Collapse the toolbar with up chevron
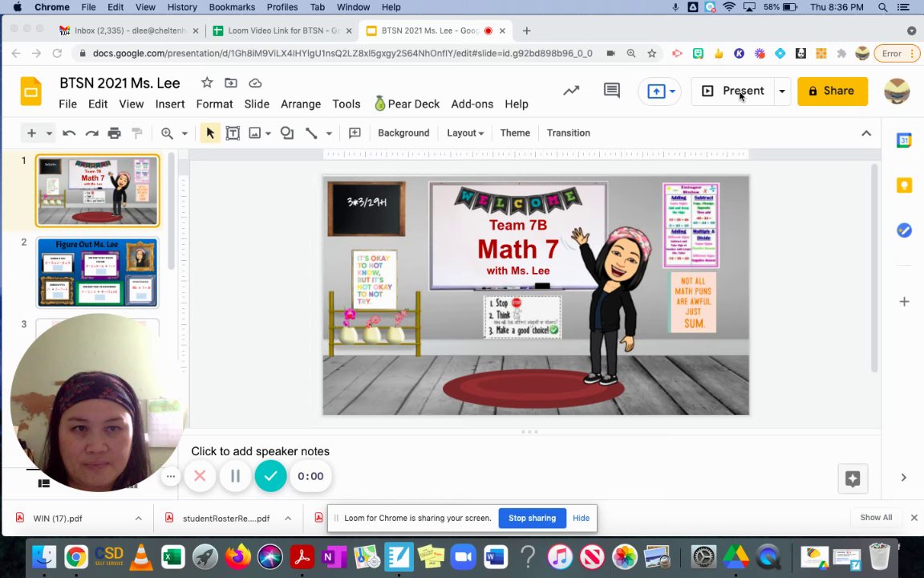Viewport: 924px width, 578px height. pos(866,133)
